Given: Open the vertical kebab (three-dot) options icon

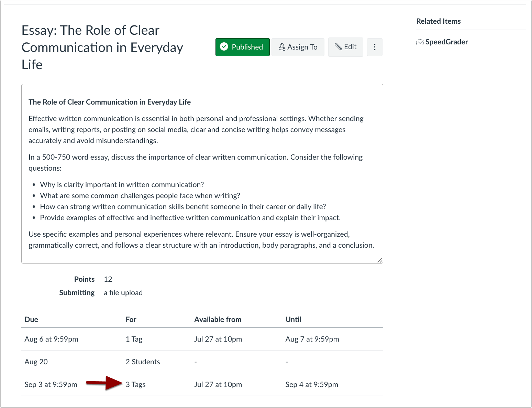Looking at the screenshot, I should pos(375,47).
